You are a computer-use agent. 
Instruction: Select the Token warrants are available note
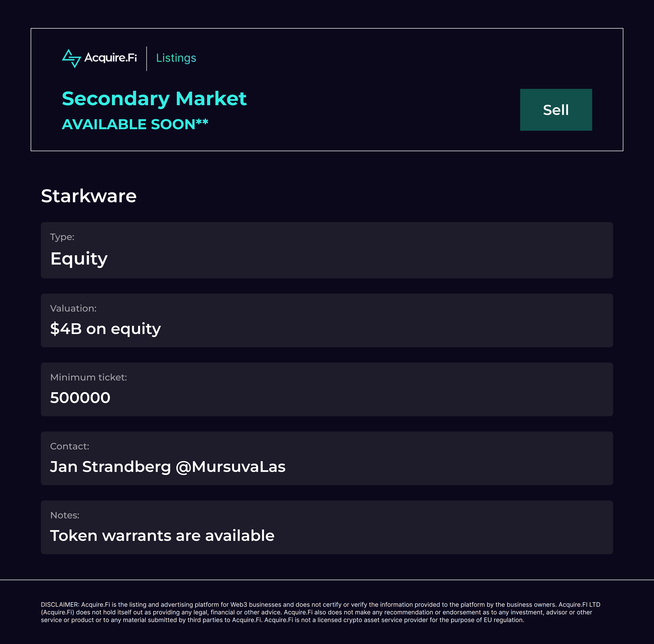click(x=162, y=536)
